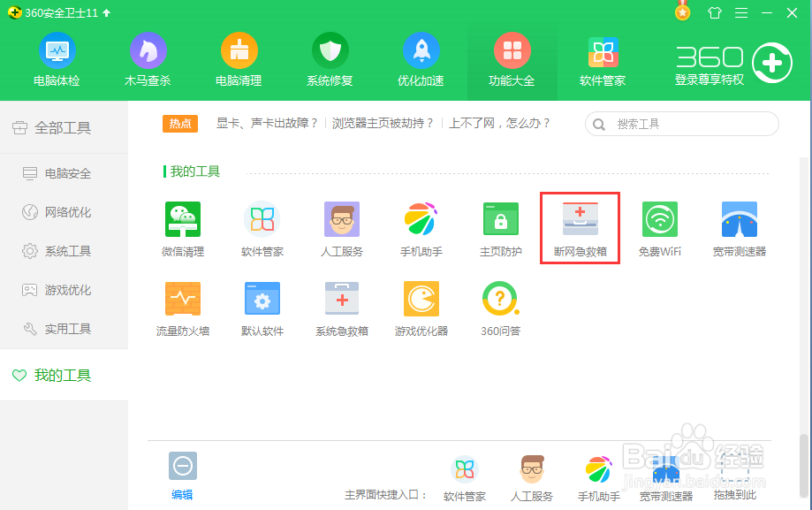Image resolution: width=812 pixels, height=510 pixels.
Task: Launch 系统急救箱 tool
Action: [342, 308]
